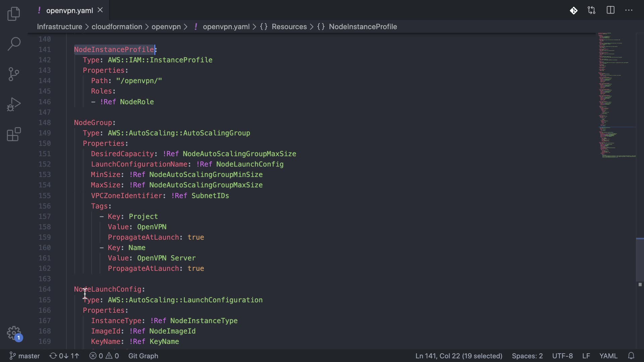
Task: Expand the Resources breadcrumb segment
Action: (289, 26)
